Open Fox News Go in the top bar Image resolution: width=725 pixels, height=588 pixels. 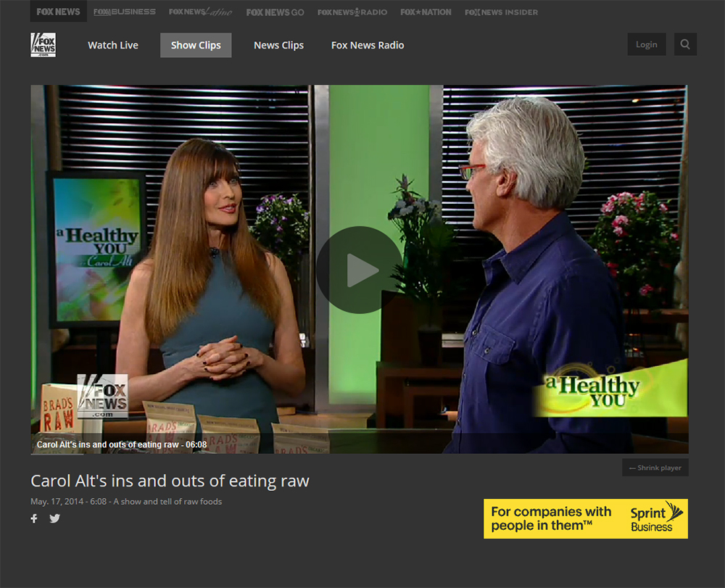[x=275, y=12]
